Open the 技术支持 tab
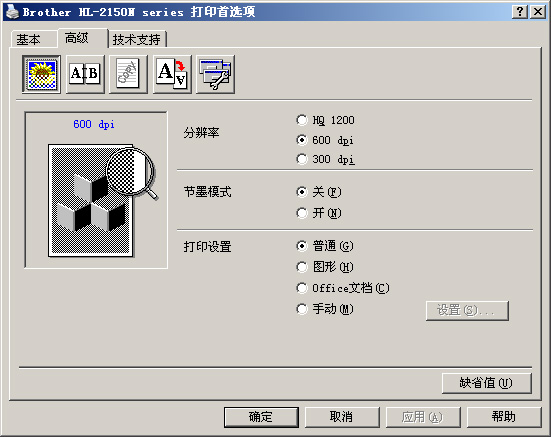Viewport: 551px width, 437px height. point(137,39)
